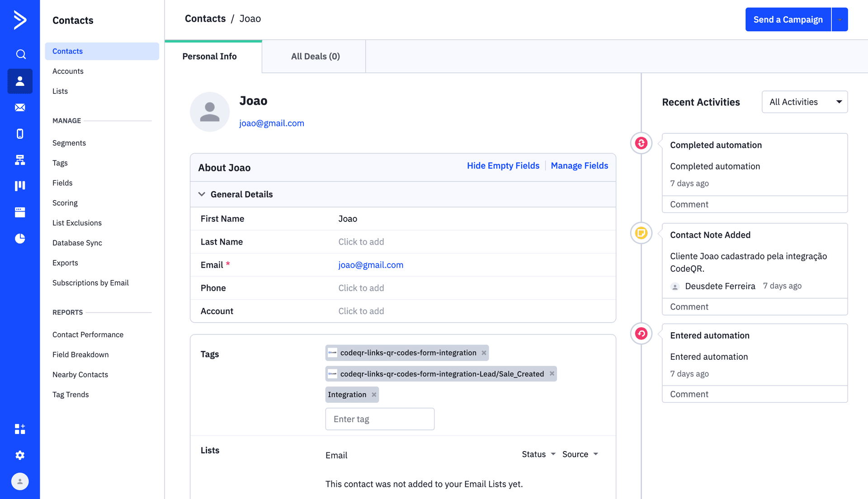The height and width of the screenshot is (499, 868).
Task: Open the All Activities dropdown
Action: pos(804,102)
